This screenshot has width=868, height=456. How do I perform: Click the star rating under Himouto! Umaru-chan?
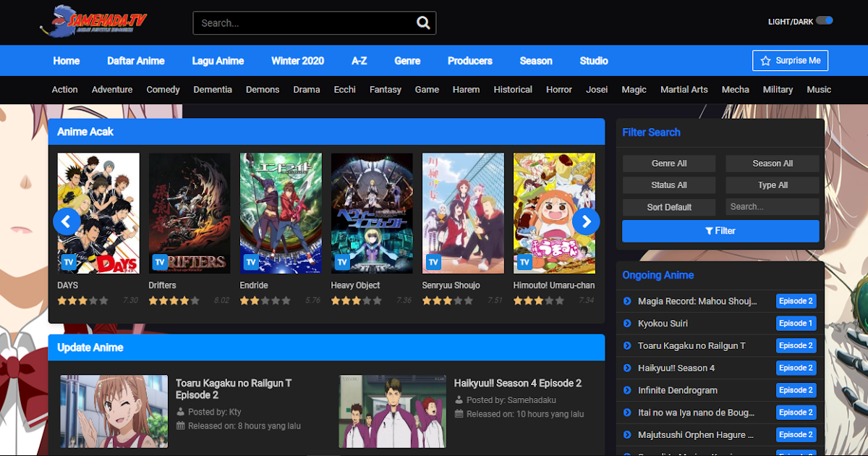pos(539,300)
